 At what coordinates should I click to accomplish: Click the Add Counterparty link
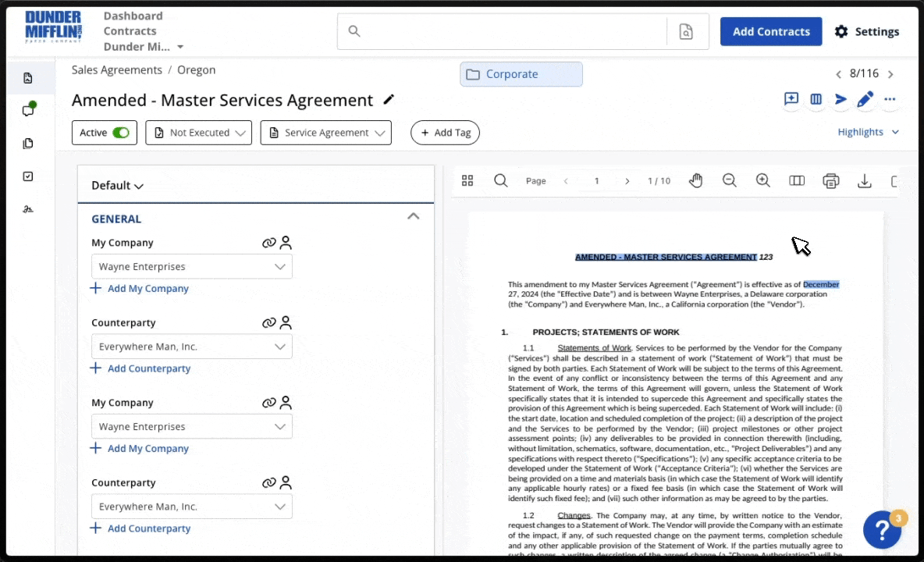(x=148, y=368)
